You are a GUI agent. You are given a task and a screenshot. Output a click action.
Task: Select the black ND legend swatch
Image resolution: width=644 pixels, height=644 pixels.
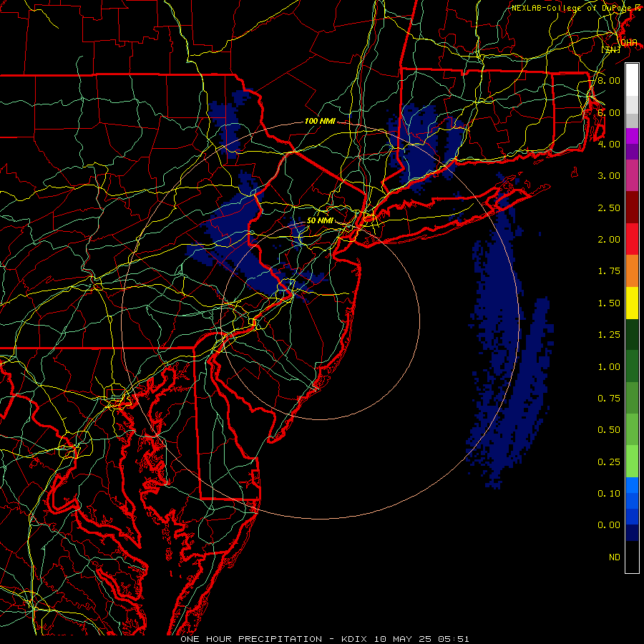[632, 557]
